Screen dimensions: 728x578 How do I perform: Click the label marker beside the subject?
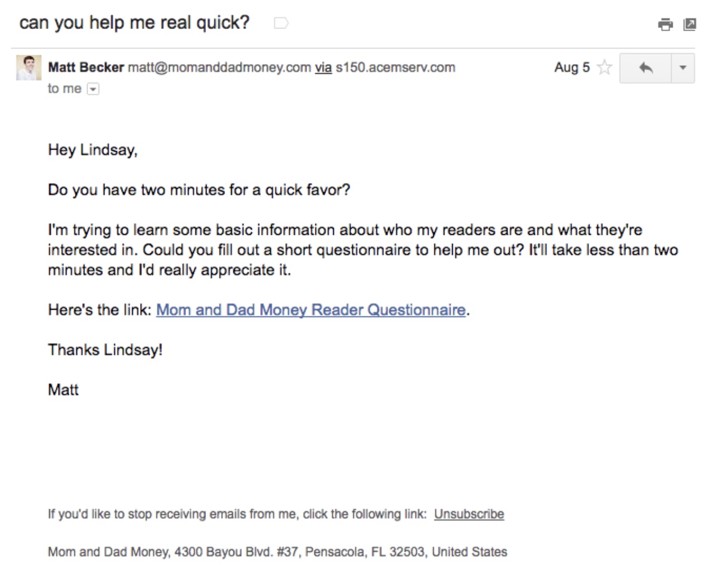pyautogui.click(x=281, y=23)
